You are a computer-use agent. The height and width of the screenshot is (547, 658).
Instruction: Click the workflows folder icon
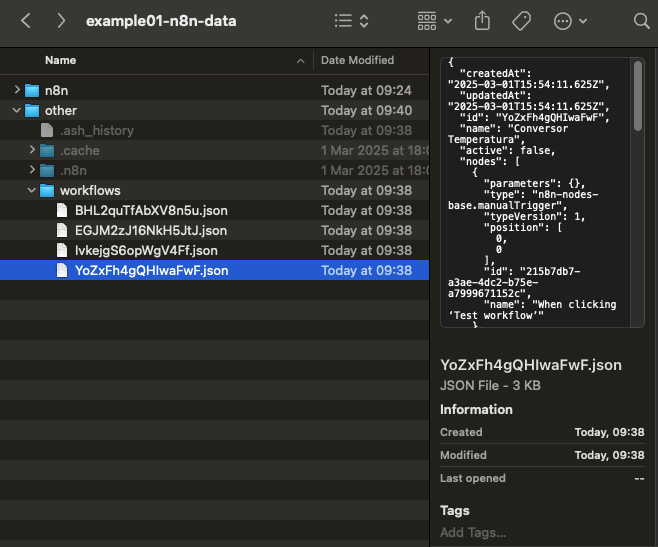pos(47,191)
